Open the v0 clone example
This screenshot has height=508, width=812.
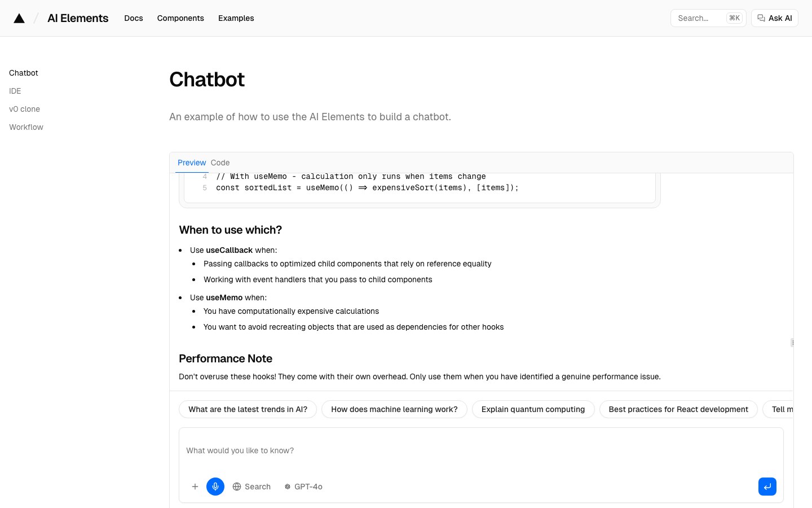pyautogui.click(x=24, y=109)
